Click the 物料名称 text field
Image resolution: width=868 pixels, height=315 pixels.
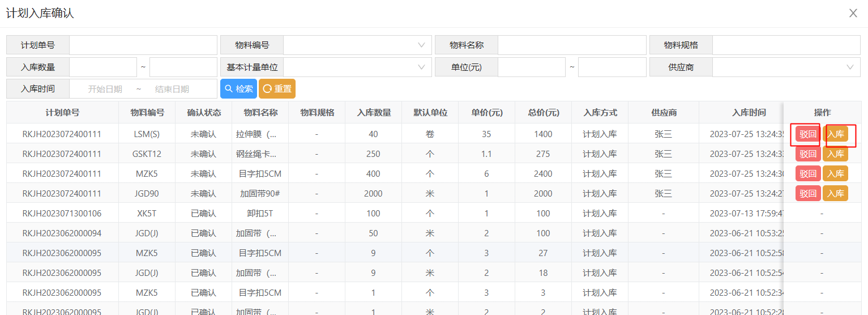(571, 45)
